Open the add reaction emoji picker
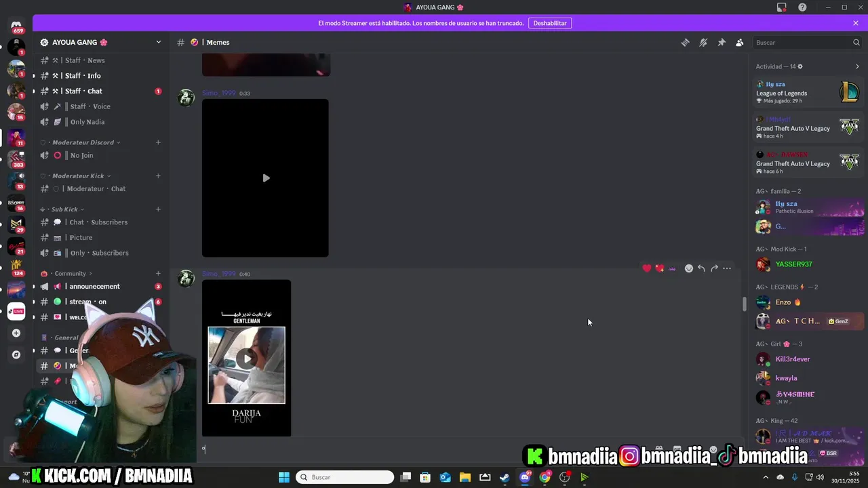This screenshot has height=488, width=868. tap(689, 268)
